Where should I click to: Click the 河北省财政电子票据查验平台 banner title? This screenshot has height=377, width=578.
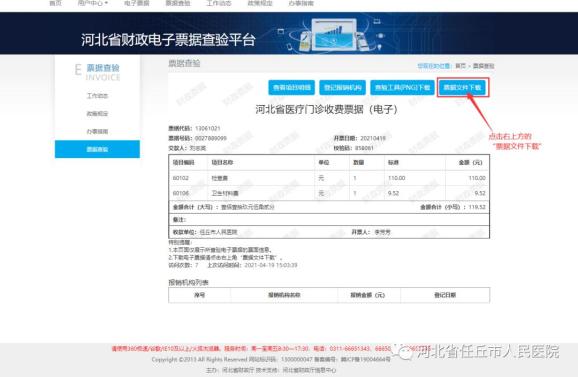point(168,39)
